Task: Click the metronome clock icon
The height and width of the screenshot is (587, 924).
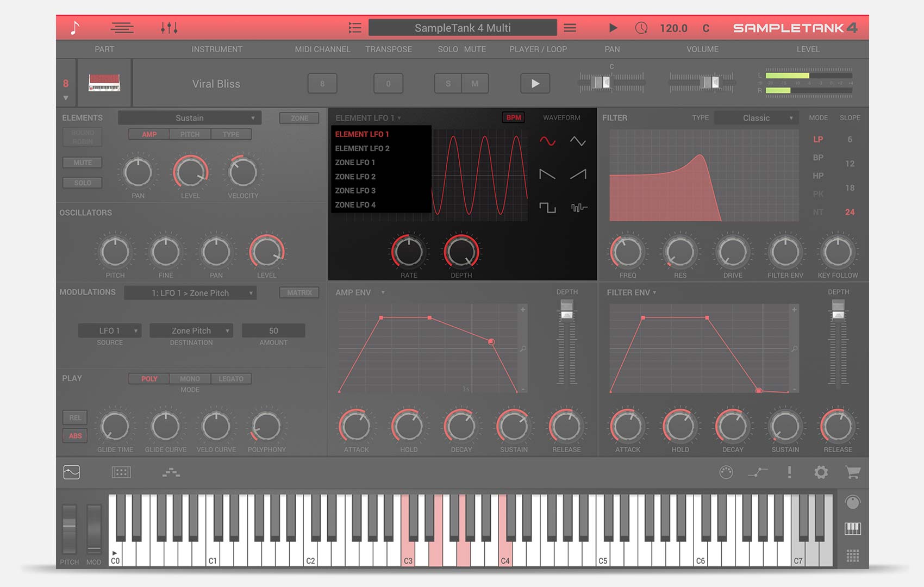Action: click(x=641, y=28)
